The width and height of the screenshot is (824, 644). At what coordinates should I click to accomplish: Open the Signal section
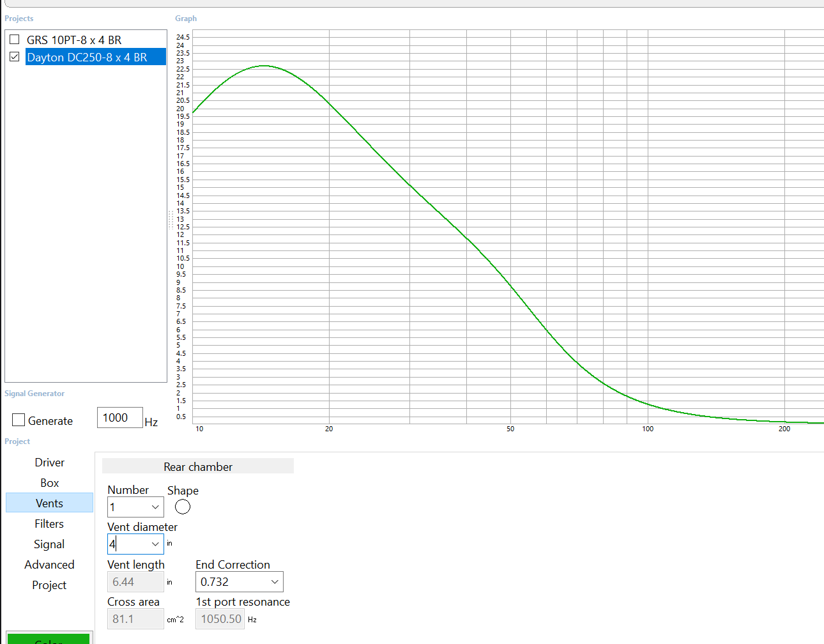[x=49, y=544]
